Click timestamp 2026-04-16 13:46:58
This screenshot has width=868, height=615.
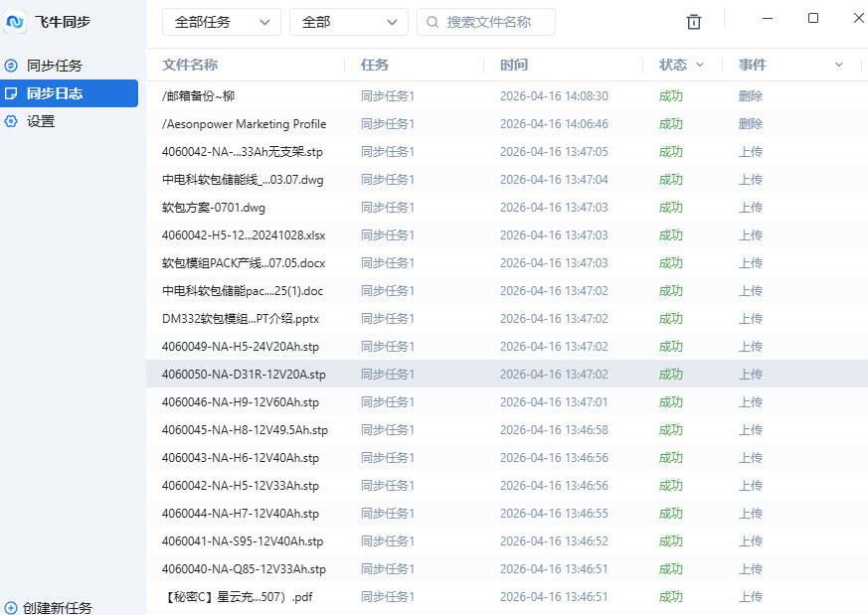pyautogui.click(x=554, y=430)
